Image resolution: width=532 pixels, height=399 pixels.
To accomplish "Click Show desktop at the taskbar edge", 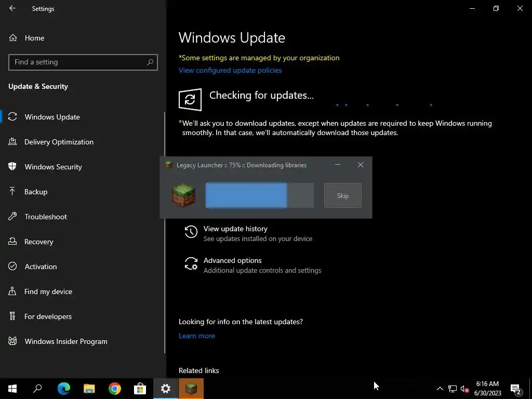I will coord(530,389).
